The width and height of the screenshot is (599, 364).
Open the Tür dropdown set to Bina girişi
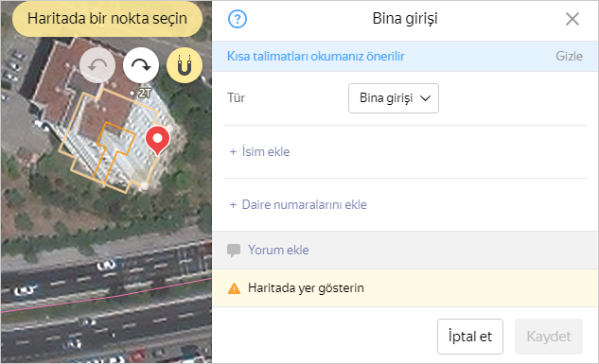tap(394, 98)
